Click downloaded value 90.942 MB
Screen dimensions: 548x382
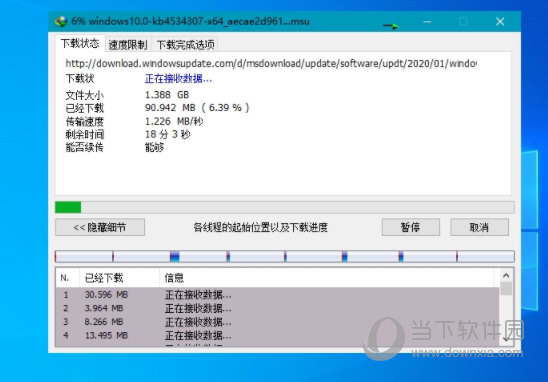click(197, 108)
